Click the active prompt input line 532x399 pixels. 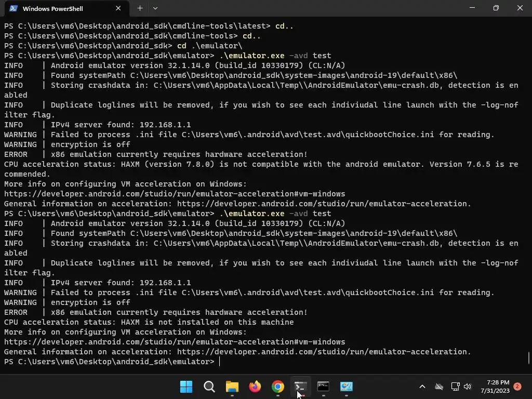click(266, 362)
